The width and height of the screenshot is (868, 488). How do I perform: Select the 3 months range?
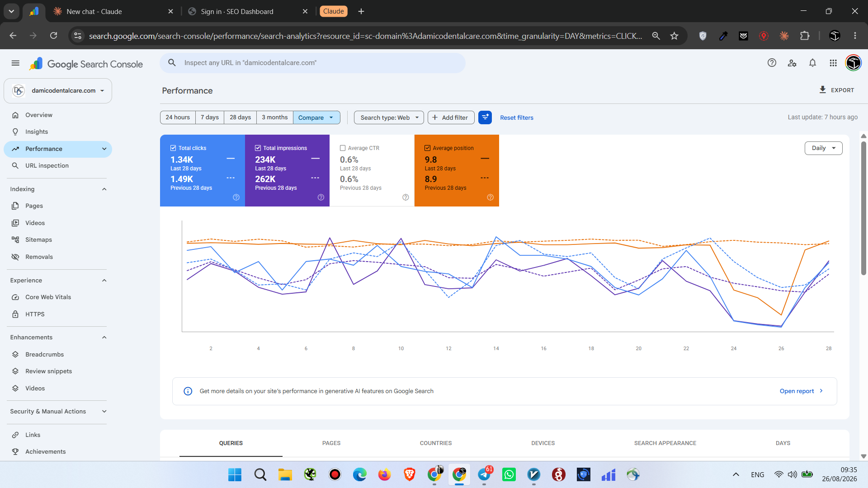275,117
